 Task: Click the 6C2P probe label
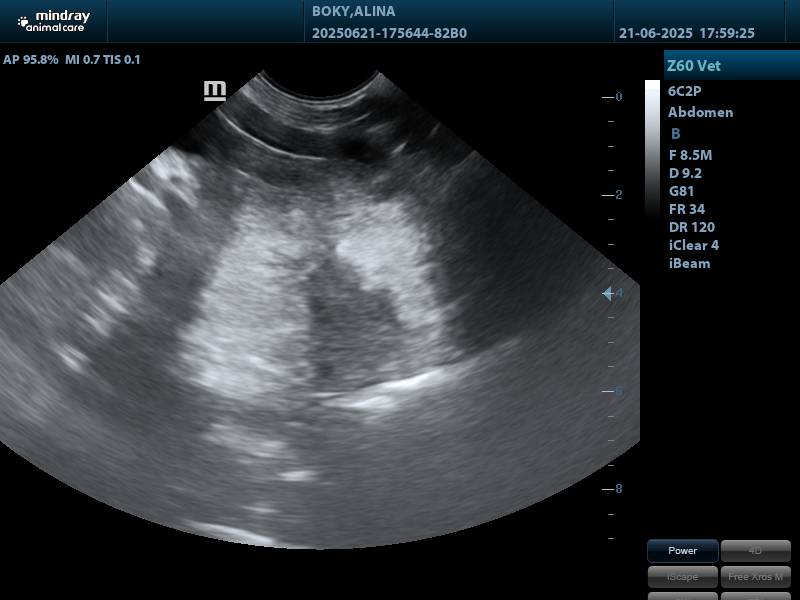[685, 90]
